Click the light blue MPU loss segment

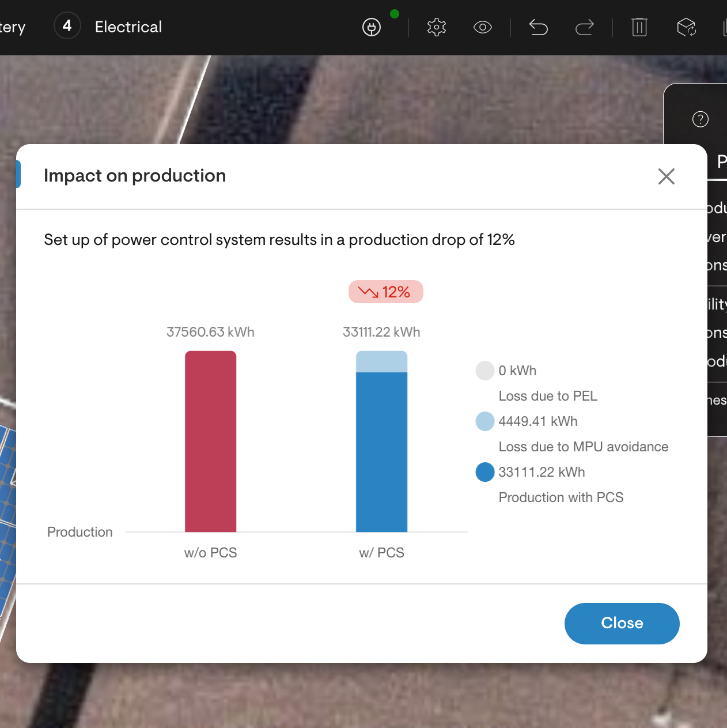pos(381,361)
